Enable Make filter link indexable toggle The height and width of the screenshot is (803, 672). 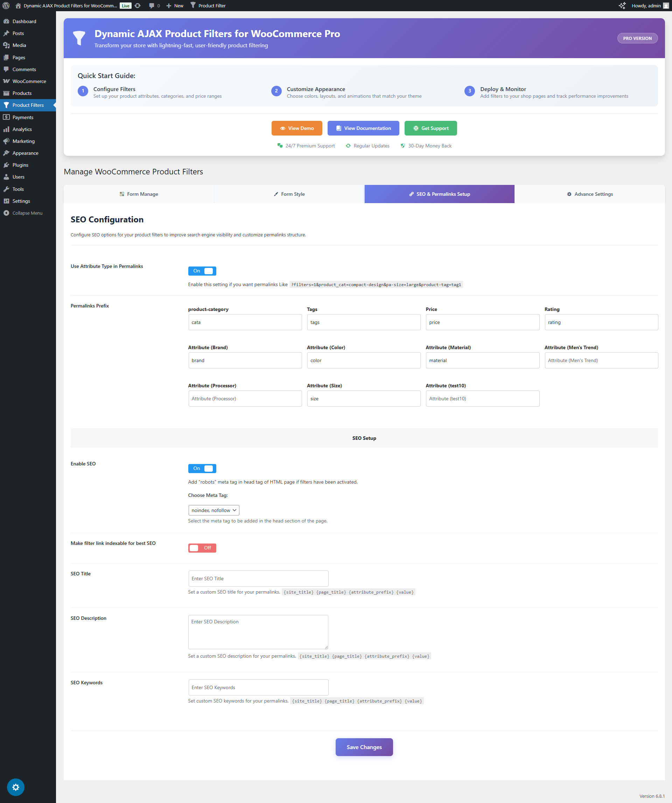pos(202,548)
